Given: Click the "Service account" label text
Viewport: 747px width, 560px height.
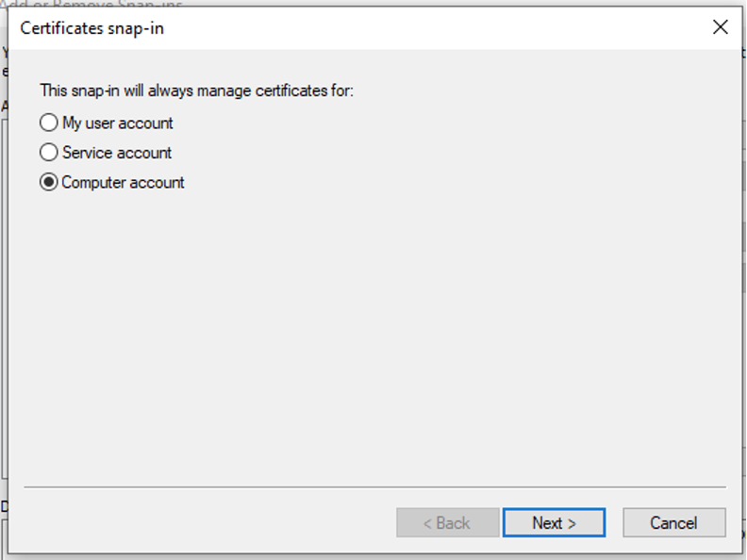Looking at the screenshot, I should pyautogui.click(x=117, y=153).
